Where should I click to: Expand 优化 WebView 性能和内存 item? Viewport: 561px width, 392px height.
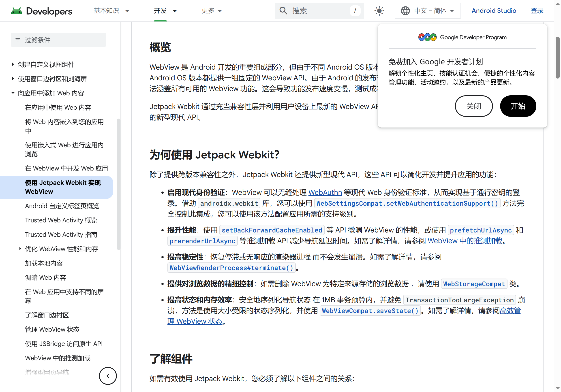(x=20, y=249)
